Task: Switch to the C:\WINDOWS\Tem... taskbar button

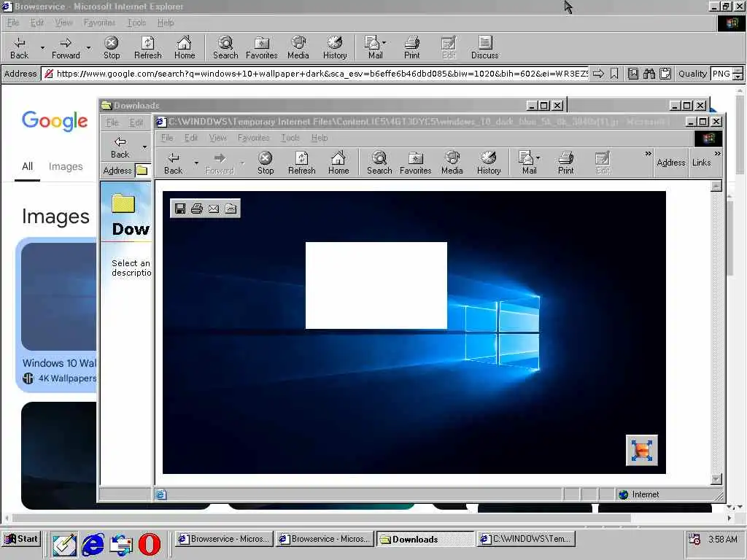Action: point(527,539)
